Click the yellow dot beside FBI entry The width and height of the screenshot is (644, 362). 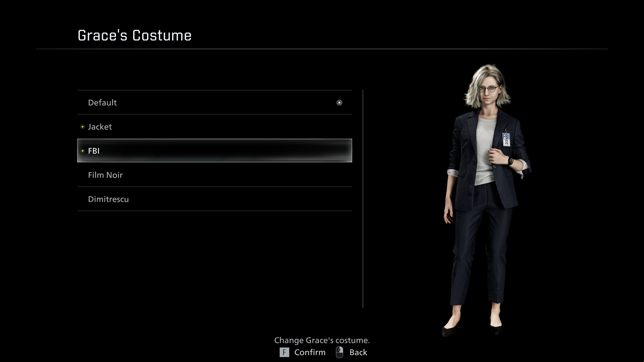pos(83,151)
